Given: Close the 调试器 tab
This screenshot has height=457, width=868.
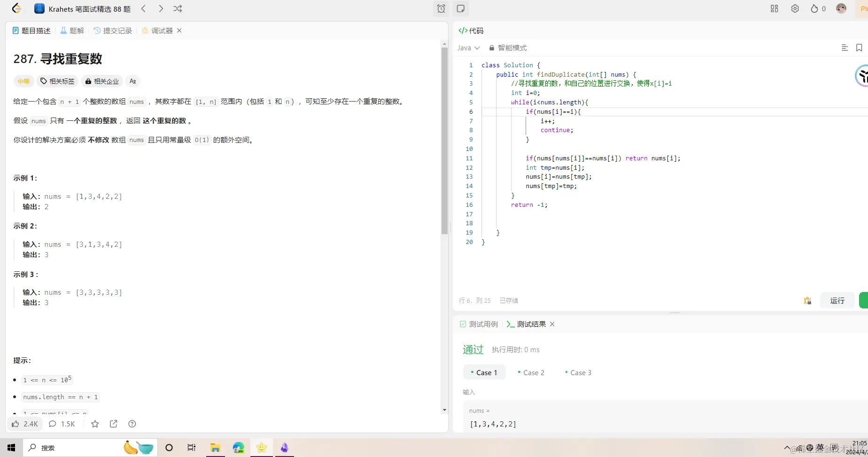Looking at the screenshot, I should coord(179,31).
